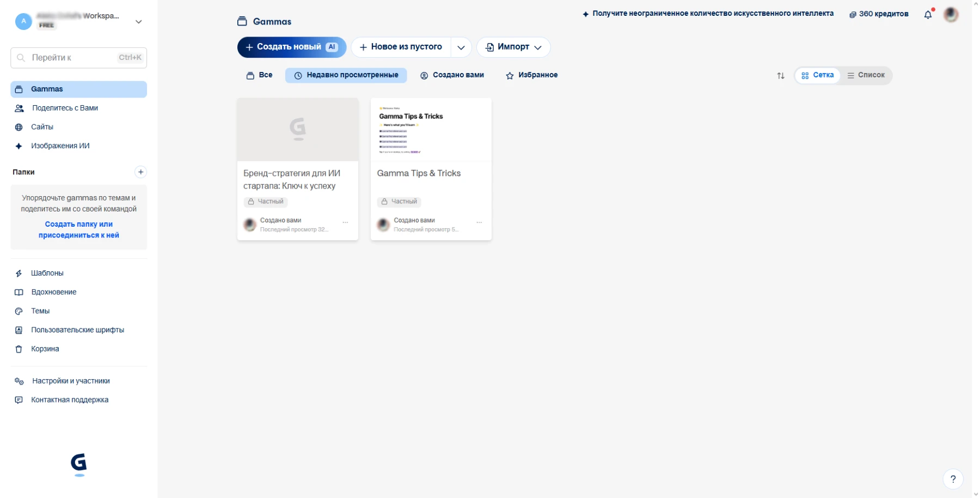
Task: Open more options on Gamma Tips & Tricks card
Action: coord(479,222)
